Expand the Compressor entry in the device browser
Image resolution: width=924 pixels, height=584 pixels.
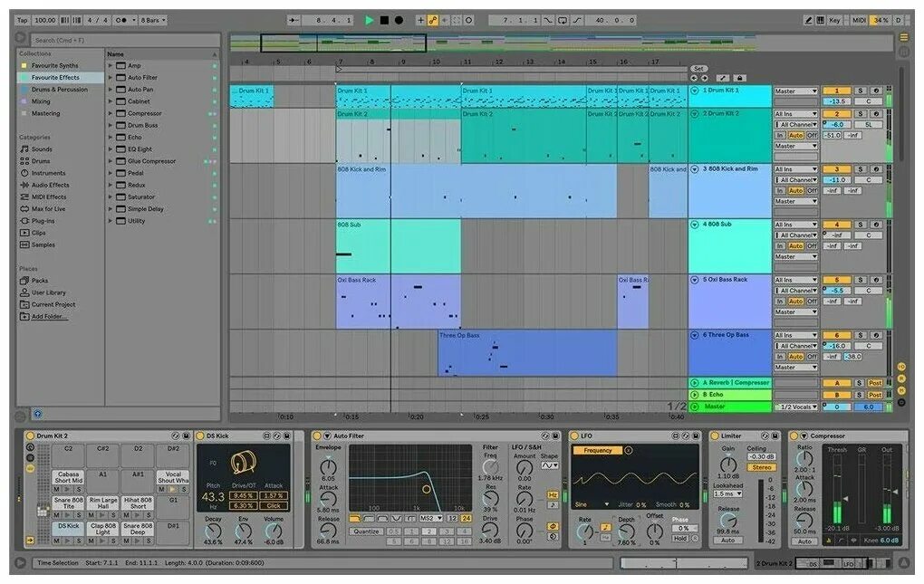tap(110, 113)
